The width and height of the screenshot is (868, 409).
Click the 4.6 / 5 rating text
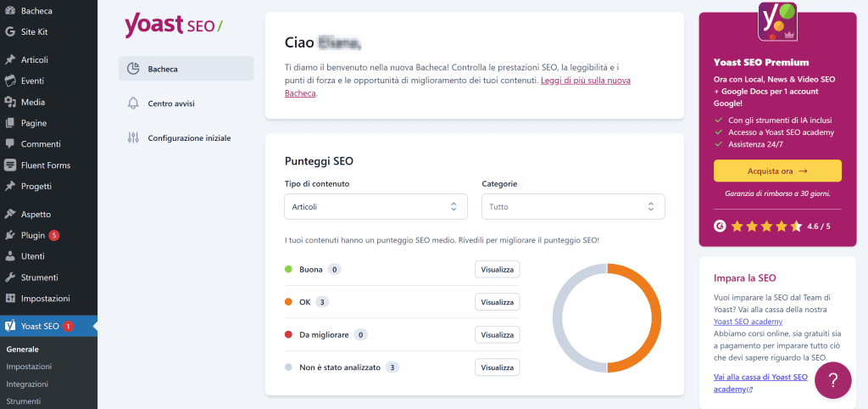[819, 226]
